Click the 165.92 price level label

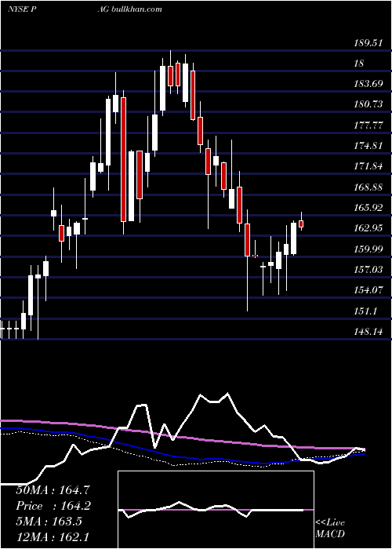tap(368, 208)
